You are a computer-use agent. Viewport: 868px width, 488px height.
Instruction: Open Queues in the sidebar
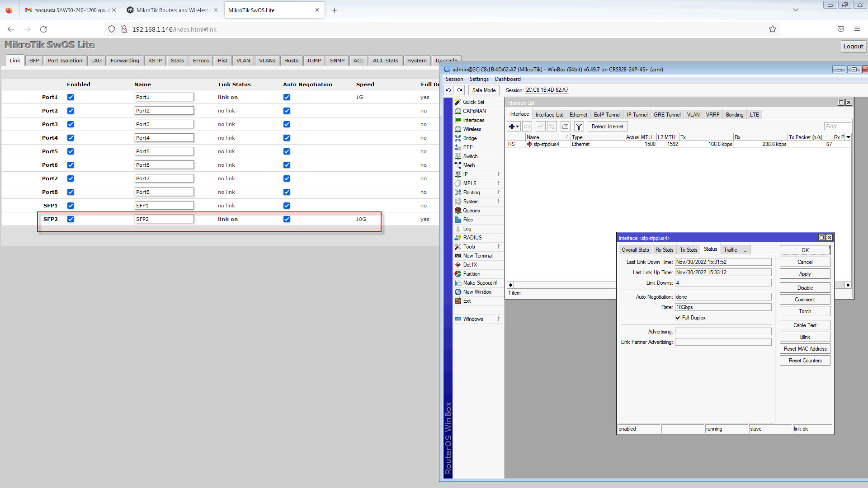pyautogui.click(x=471, y=211)
